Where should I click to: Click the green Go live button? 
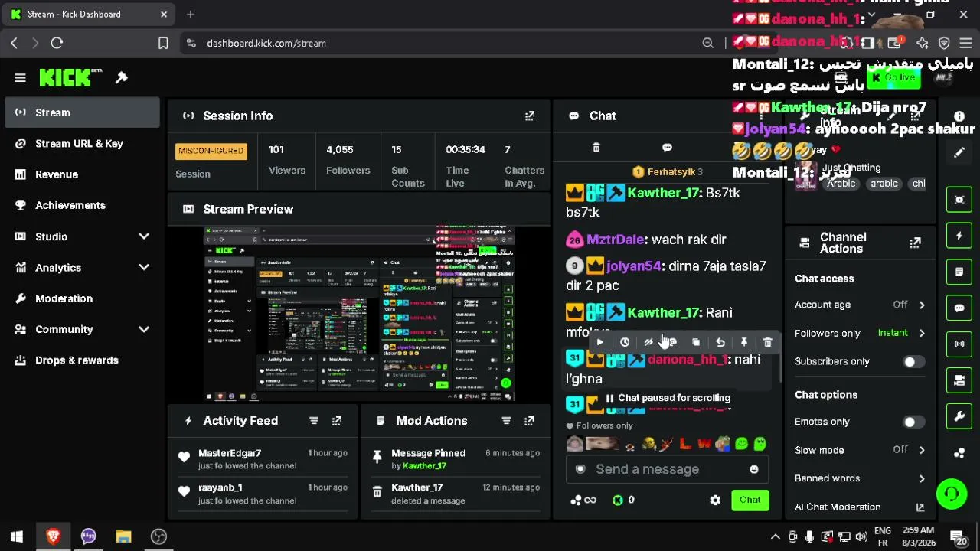tap(893, 77)
